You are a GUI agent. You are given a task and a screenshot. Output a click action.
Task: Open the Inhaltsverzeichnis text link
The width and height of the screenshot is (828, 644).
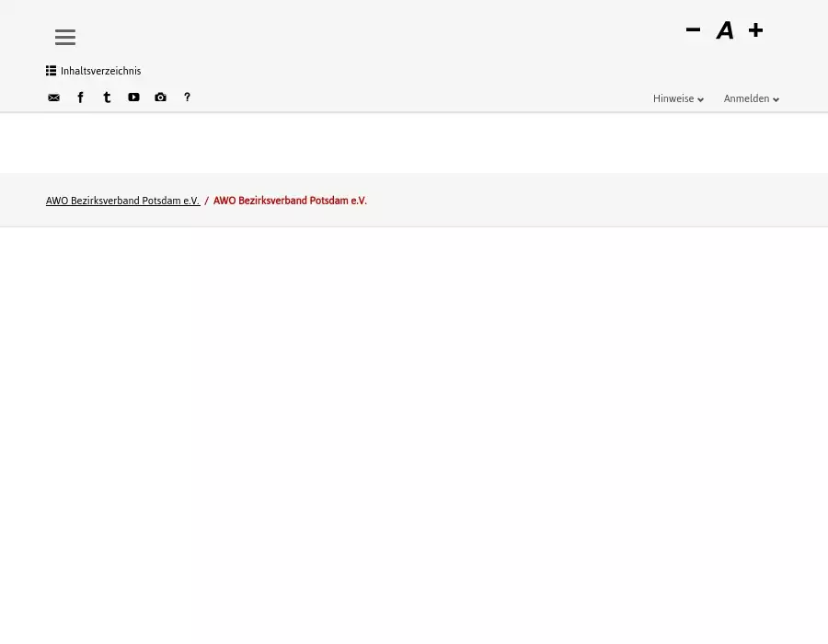click(100, 71)
